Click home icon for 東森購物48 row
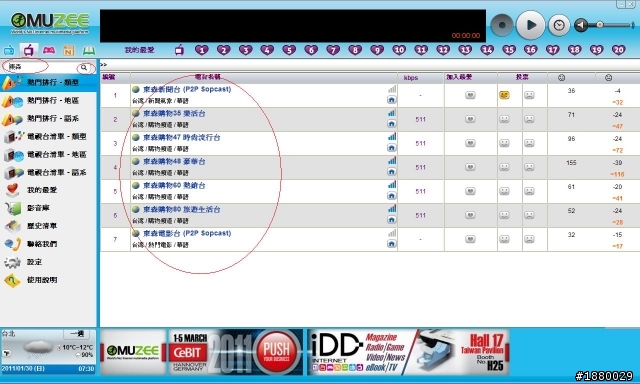Image resolution: width=640 pixels, height=384 pixels. [391, 172]
